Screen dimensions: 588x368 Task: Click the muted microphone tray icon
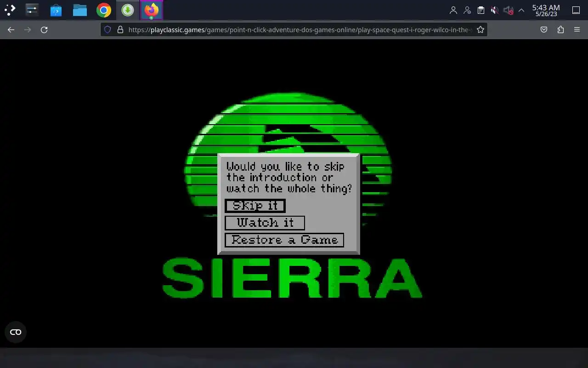click(508, 10)
